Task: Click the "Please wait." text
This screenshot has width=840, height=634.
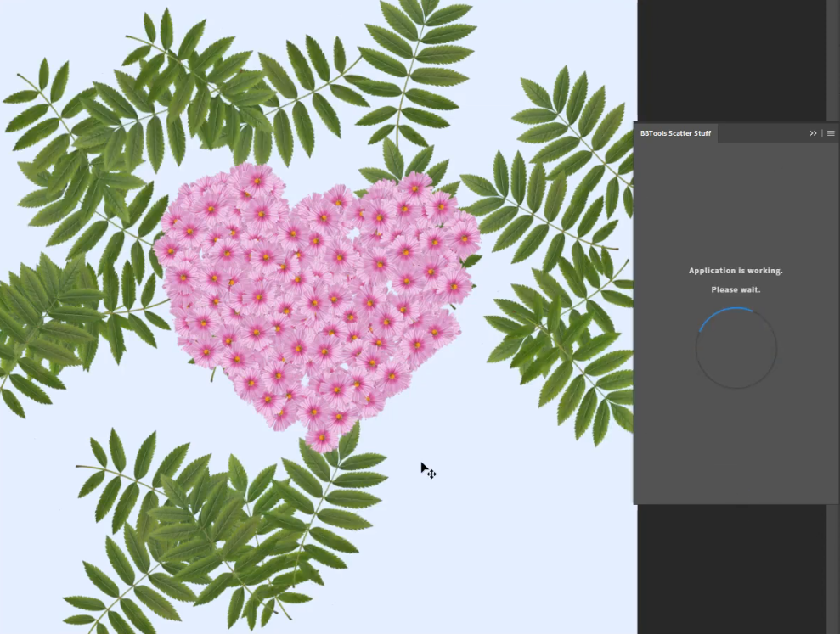Action: (x=736, y=289)
